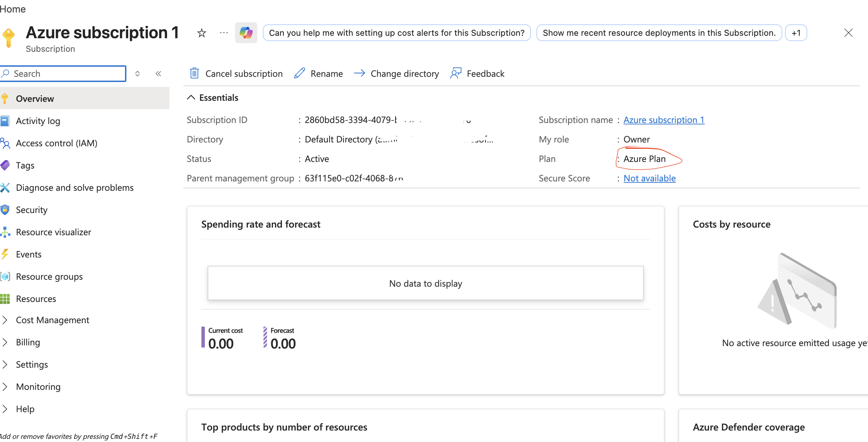Click the Security shield icon
This screenshot has width=868, height=442.
pos(5,210)
